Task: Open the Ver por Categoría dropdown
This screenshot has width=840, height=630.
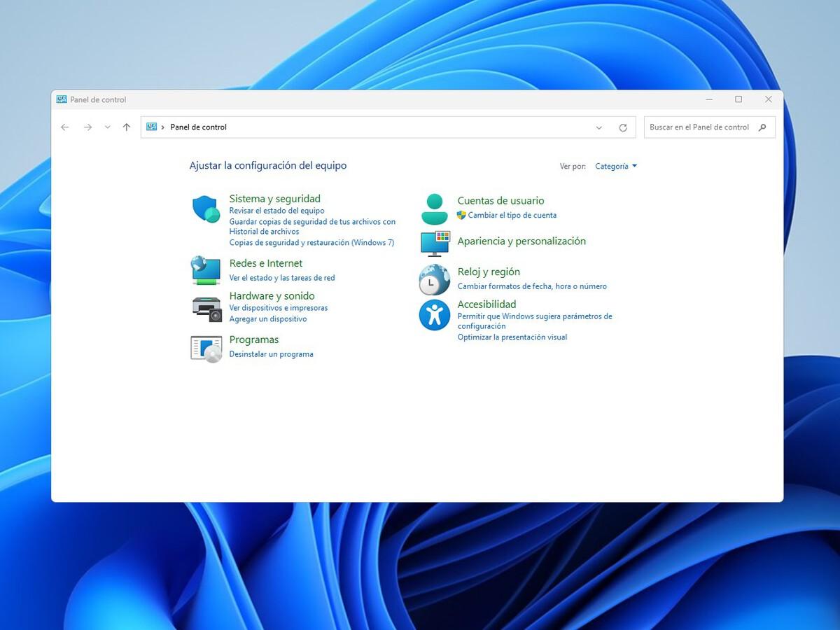Action: coord(614,166)
